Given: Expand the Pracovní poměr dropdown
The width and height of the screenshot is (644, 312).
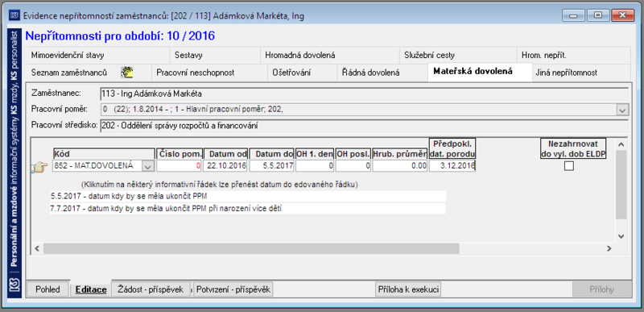Looking at the screenshot, I should (x=623, y=110).
